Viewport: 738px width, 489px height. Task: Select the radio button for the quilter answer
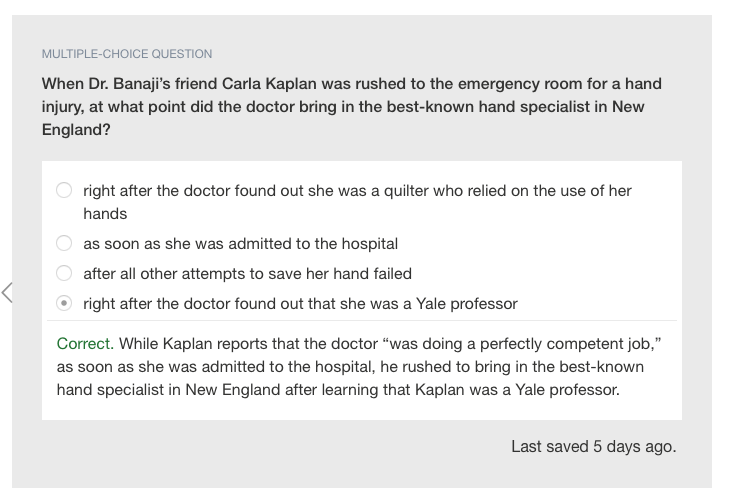(x=64, y=190)
